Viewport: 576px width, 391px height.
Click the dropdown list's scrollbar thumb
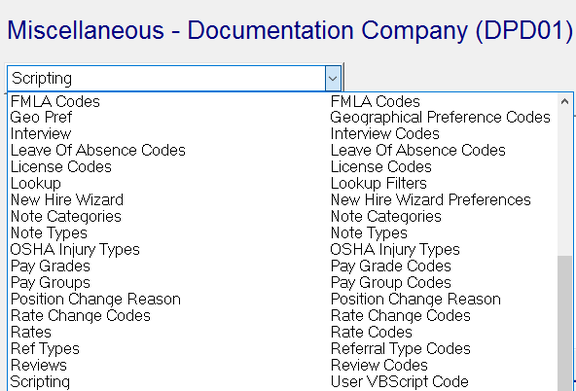pyautogui.click(x=565, y=323)
